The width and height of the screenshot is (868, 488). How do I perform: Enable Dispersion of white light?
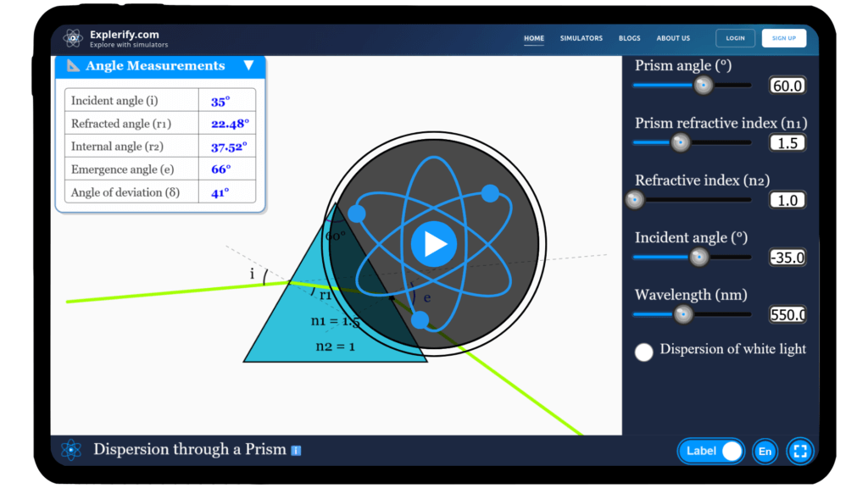click(x=643, y=352)
